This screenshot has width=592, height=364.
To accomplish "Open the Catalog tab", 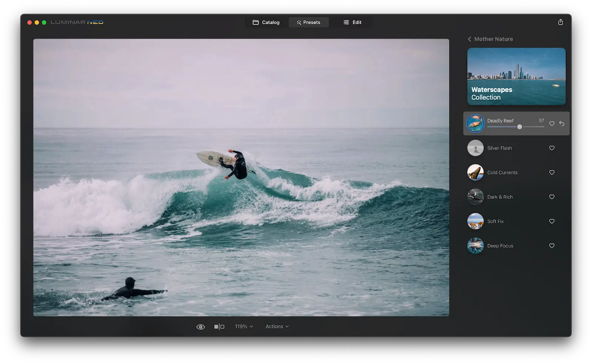I will click(266, 22).
